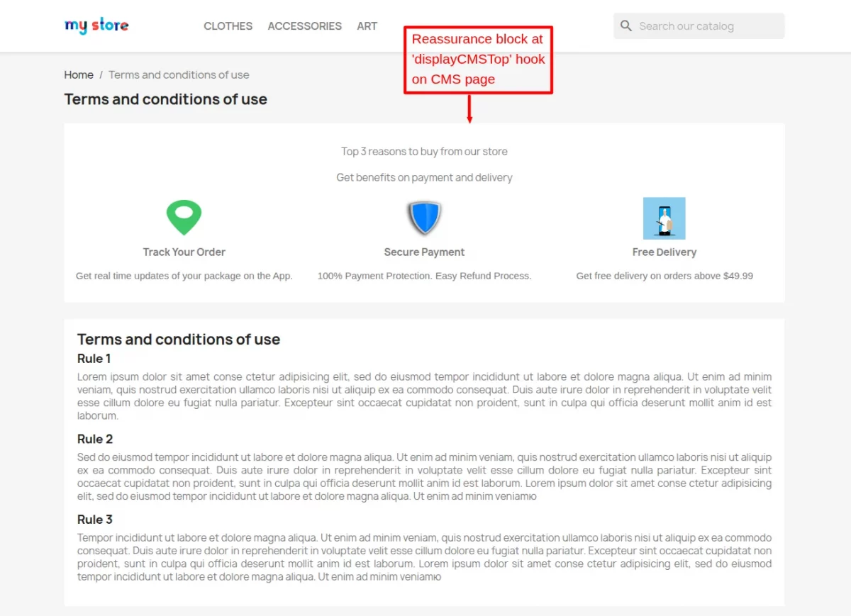Screen dimensions: 851x616
Task: Click the Free Delivery phone image
Action: point(664,218)
